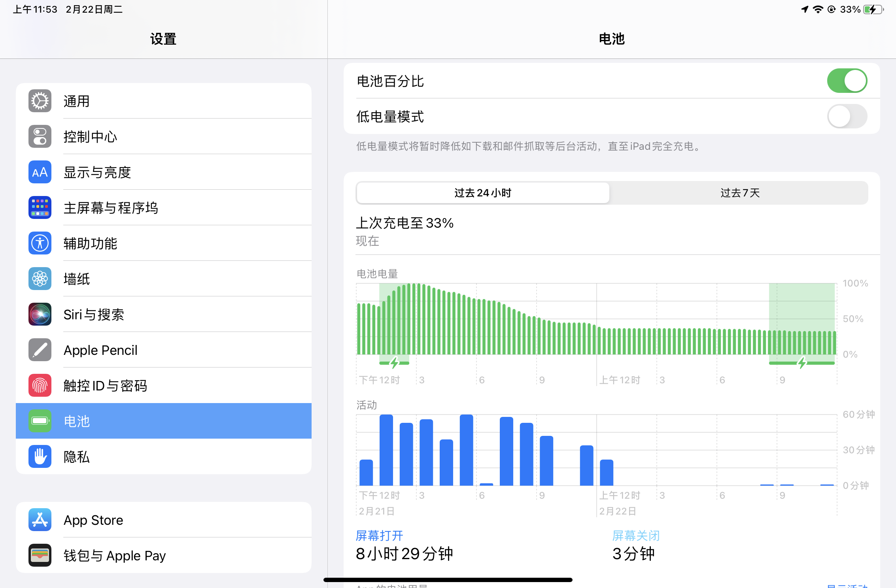Open Display & Brightness AA icon

point(40,172)
